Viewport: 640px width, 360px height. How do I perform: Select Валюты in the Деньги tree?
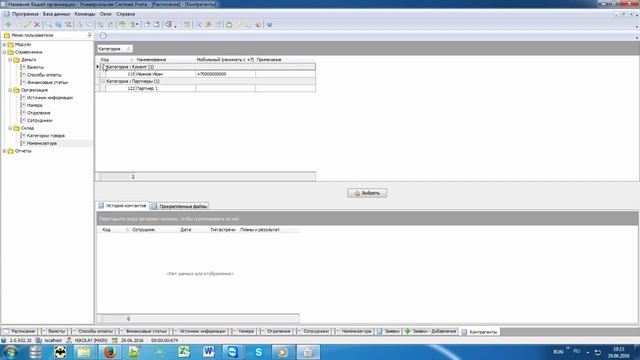(x=35, y=67)
